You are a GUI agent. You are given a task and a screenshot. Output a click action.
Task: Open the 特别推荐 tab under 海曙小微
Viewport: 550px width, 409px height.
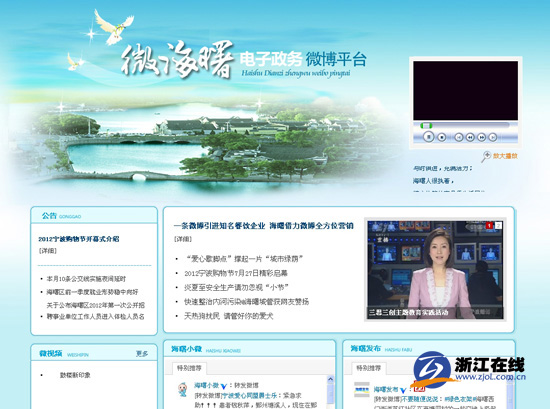coord(189,368)
